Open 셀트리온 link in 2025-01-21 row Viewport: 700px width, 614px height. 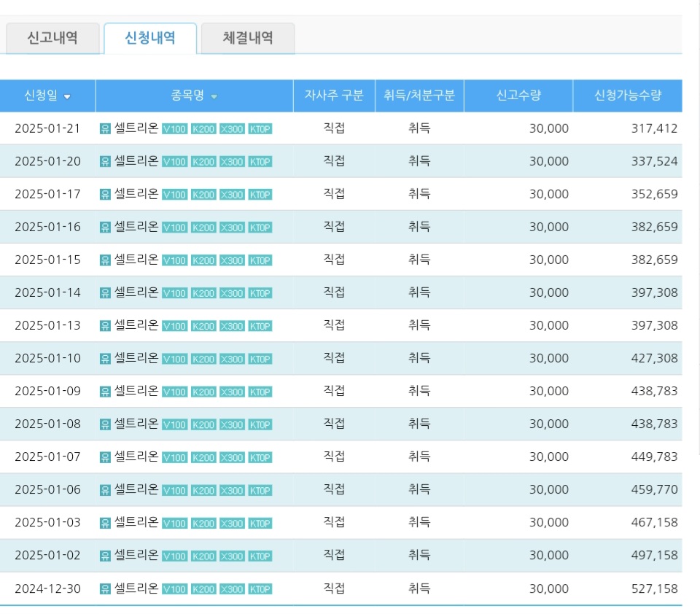(x=136, y=128)
